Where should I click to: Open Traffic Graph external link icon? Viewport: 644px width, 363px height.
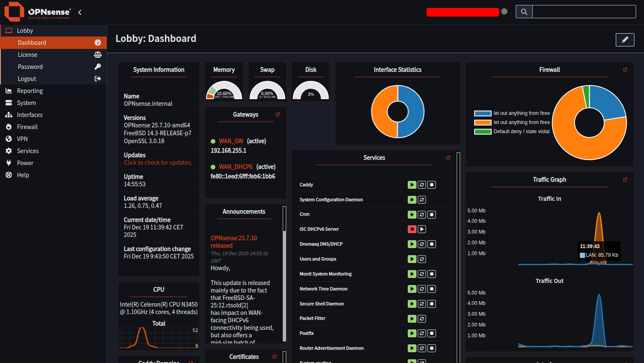pyautogui.click(x=625, y=180)
